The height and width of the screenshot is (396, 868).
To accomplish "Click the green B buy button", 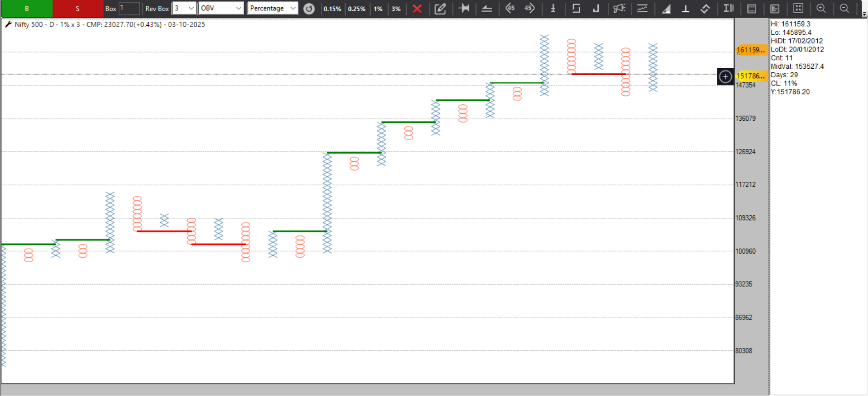I will coord(27,9).
